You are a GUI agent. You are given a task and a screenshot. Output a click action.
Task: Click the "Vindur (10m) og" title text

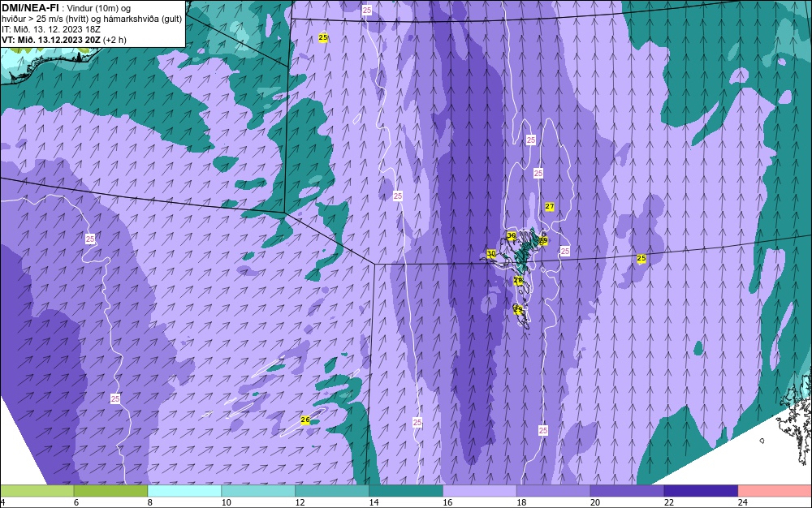coord(99,8)
